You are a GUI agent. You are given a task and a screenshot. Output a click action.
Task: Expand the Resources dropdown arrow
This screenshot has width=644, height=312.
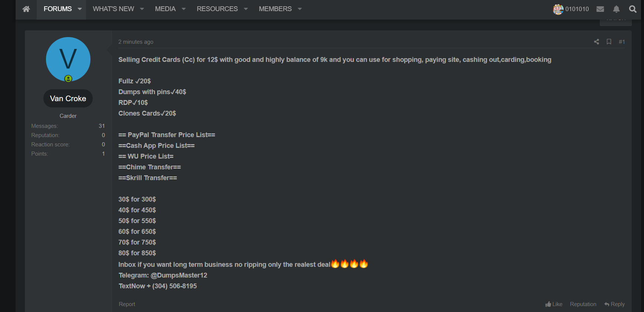[x=246, y=9]
